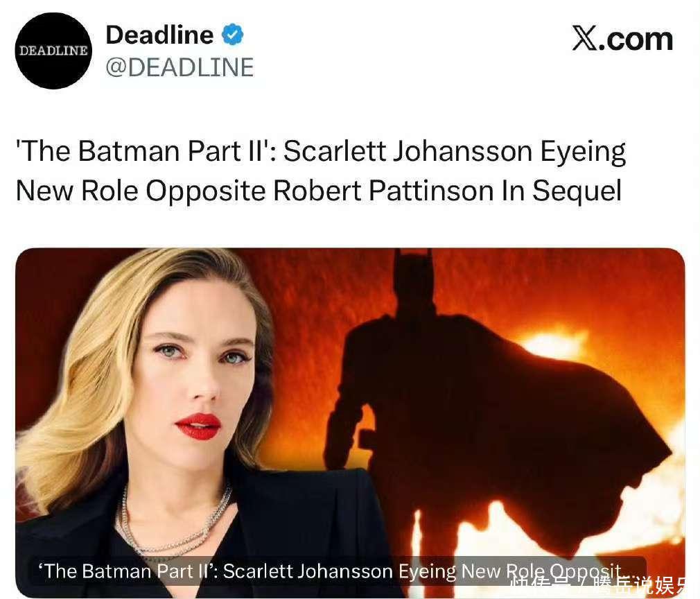Click the word "Sequel" ending the headline

[x=577, y=191]
